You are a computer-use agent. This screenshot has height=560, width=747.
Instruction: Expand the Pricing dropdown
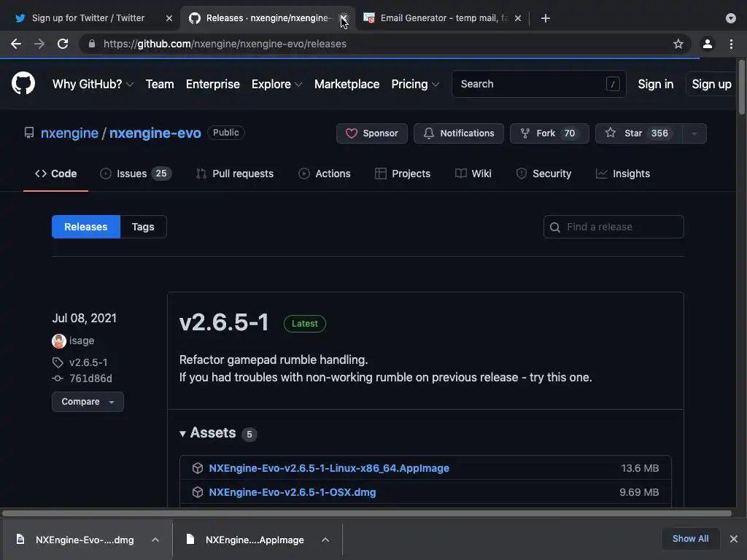(415, 85)
